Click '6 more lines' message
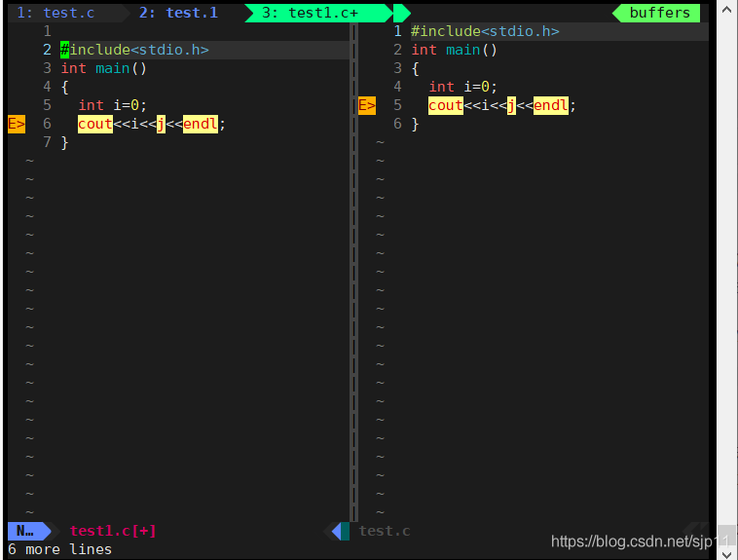Screen dimensions: 738x560 point(60,549)
